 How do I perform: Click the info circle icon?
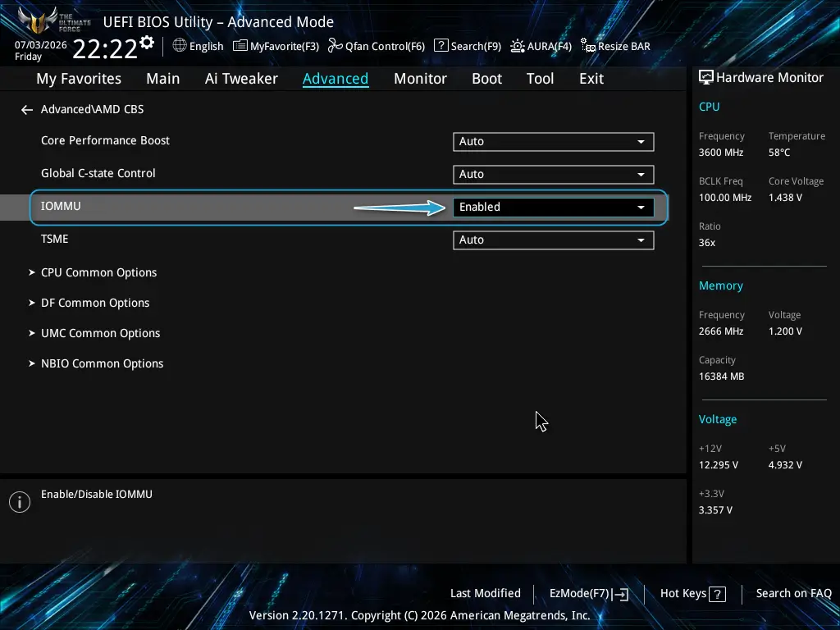pos(20,501)
